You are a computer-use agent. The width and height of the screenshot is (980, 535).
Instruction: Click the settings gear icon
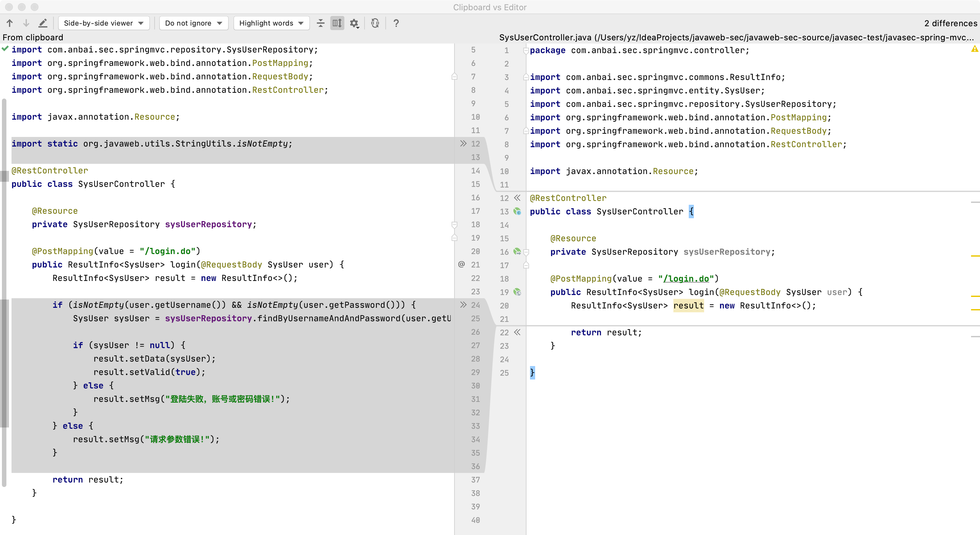tap(354, 24)
